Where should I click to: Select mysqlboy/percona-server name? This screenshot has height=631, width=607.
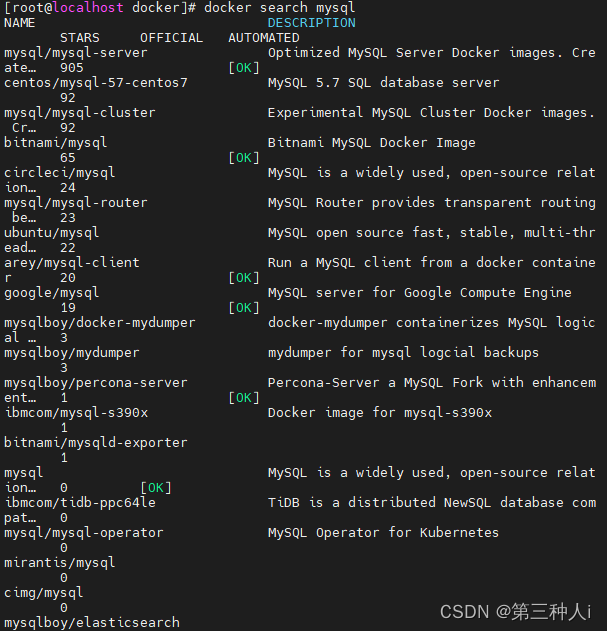click(x=96, y=383)
